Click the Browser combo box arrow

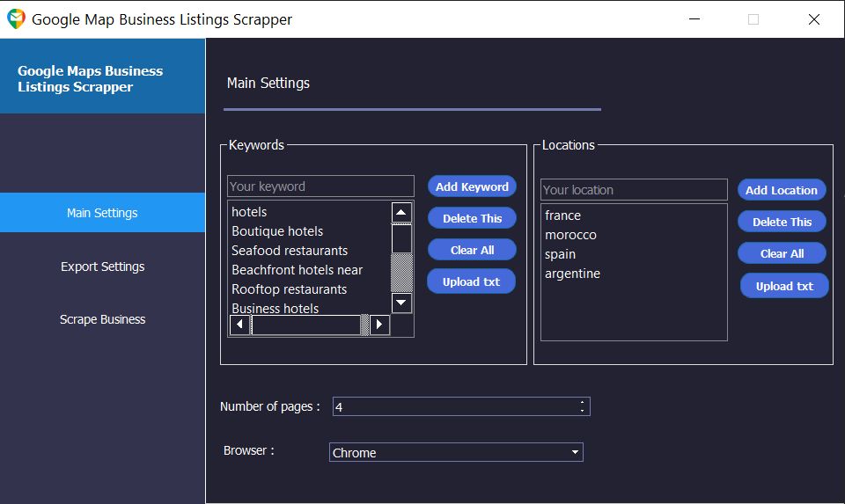[575, 452]
